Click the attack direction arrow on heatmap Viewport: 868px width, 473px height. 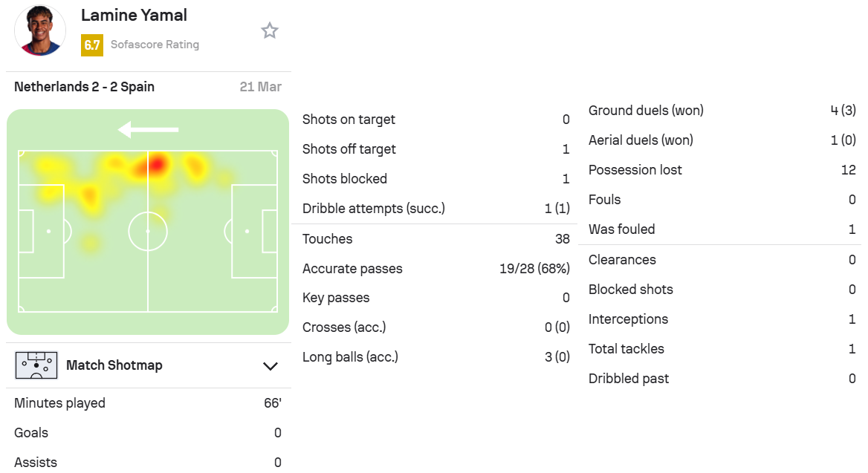click(148, 129)
